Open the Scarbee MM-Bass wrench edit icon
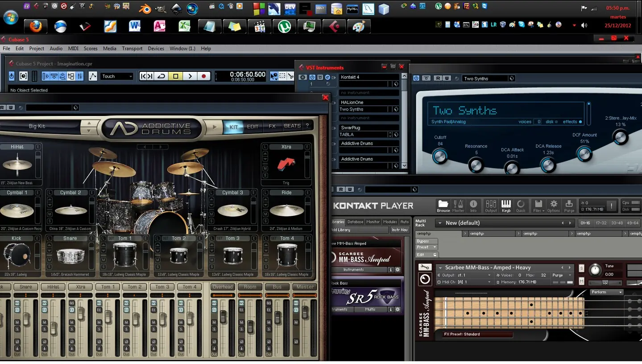 [x=425, y=267]
